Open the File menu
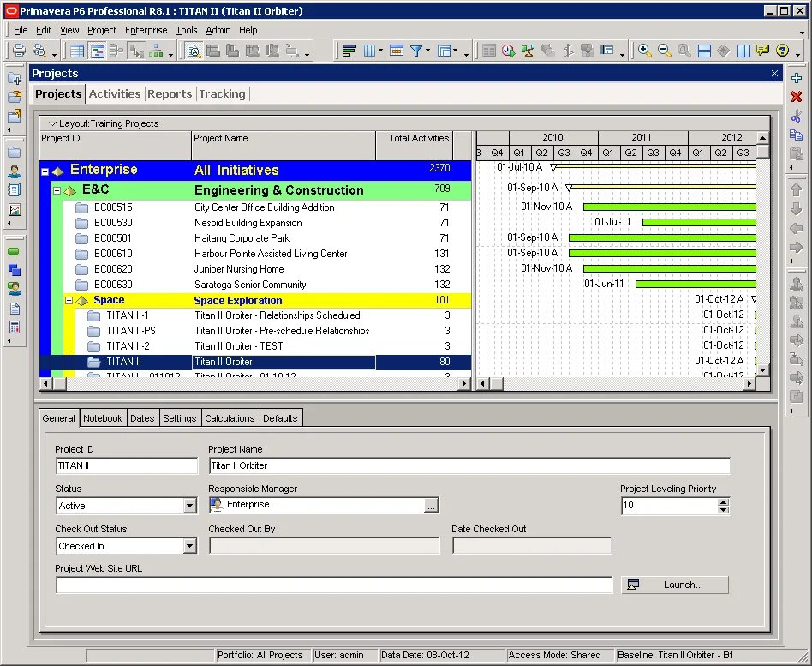 click(21, 30)
